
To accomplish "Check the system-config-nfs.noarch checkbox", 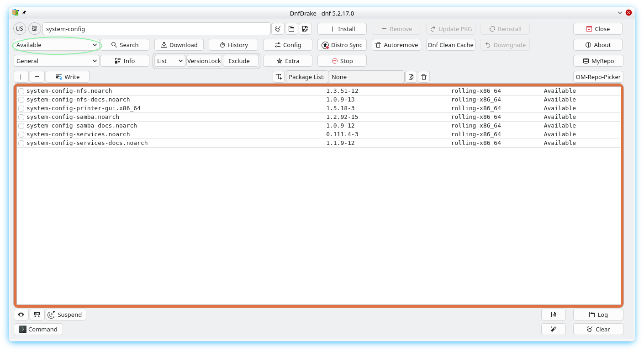I will pos(21,91).
